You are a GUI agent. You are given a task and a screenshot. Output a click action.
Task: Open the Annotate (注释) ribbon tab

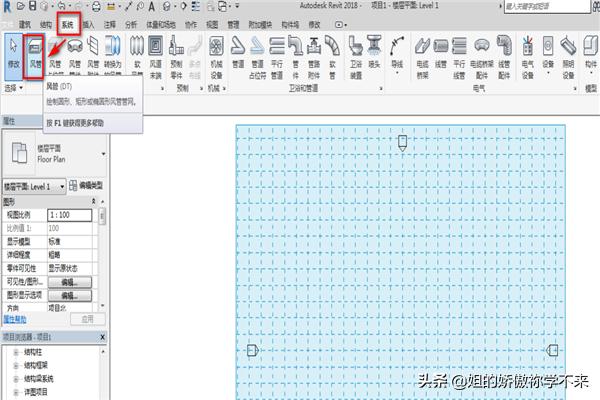point(110,25)
